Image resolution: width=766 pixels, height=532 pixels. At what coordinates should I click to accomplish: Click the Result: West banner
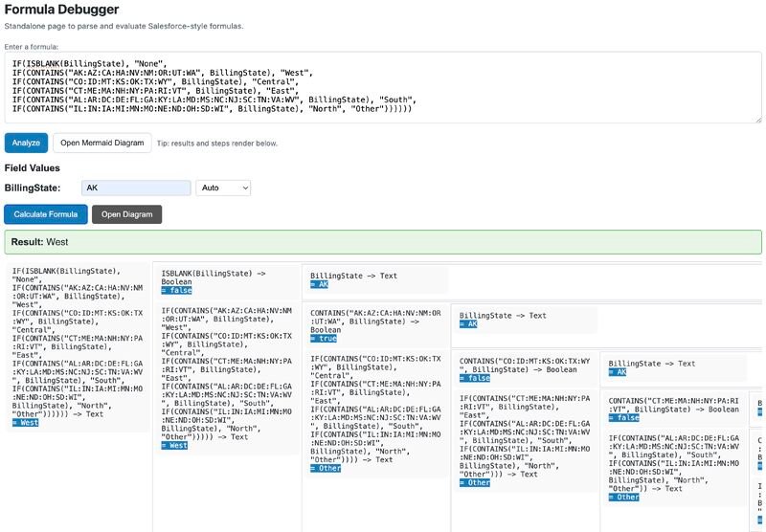(x=383, y=242)
